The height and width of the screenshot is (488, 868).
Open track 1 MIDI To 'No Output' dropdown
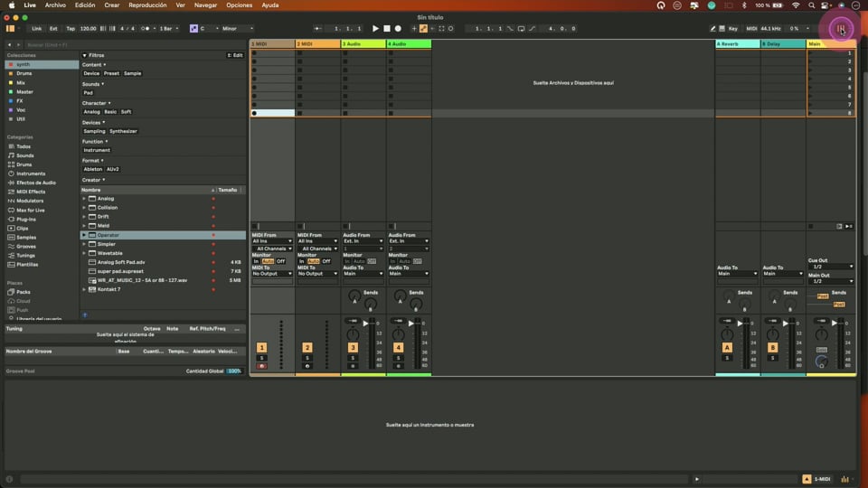tap(272, 274)
